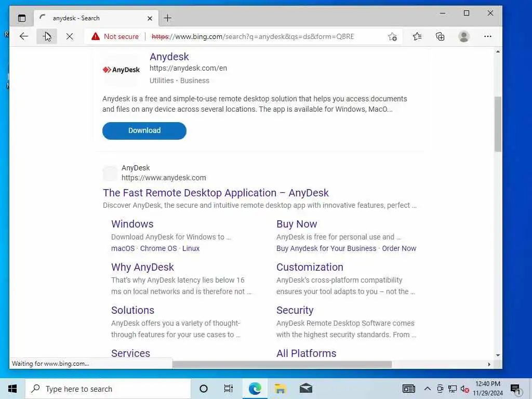Add this page to favorites

[393, 36]
